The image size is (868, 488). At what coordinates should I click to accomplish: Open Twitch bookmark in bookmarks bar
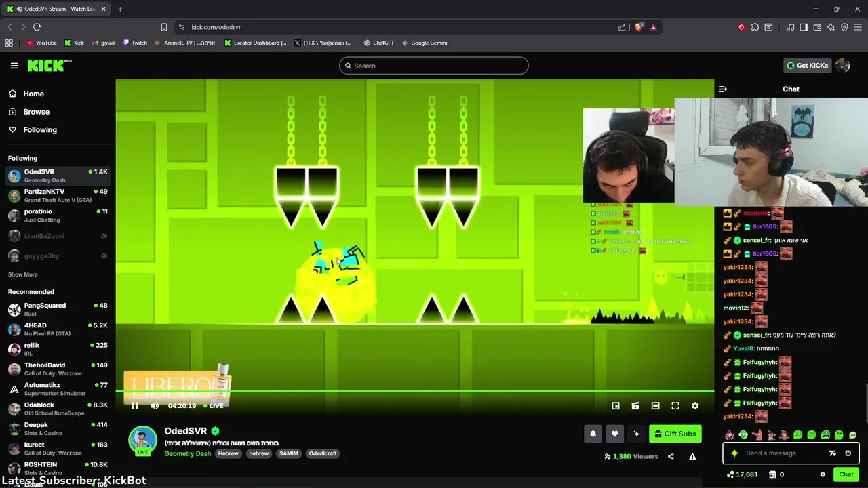pos(135,43)
